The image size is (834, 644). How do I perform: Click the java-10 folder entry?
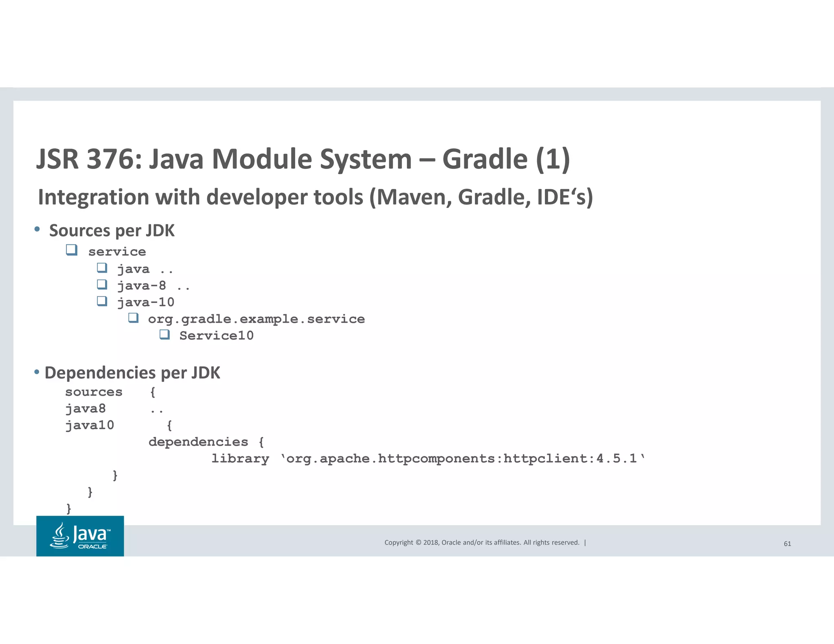click(145, 302)
